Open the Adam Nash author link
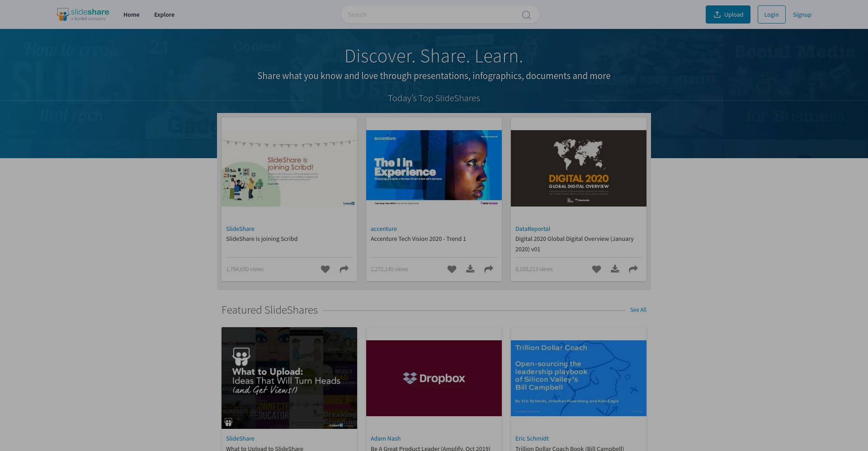Viewport: 868px width, 451px height. tap(386, 438)
